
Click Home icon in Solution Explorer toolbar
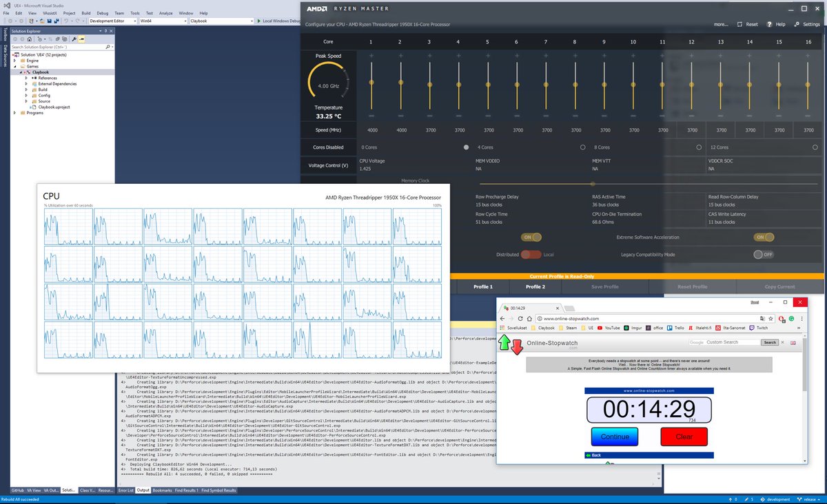coord(30,39)
